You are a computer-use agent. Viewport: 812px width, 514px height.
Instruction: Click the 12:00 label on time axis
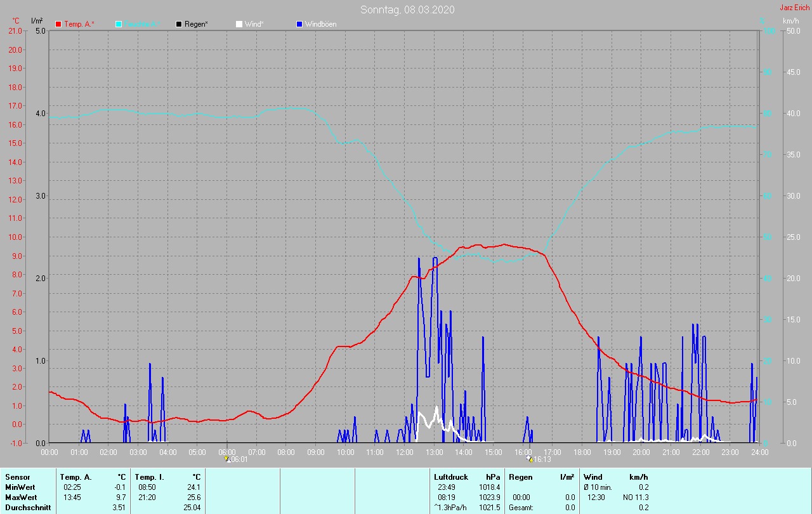[x=404, y=452]
